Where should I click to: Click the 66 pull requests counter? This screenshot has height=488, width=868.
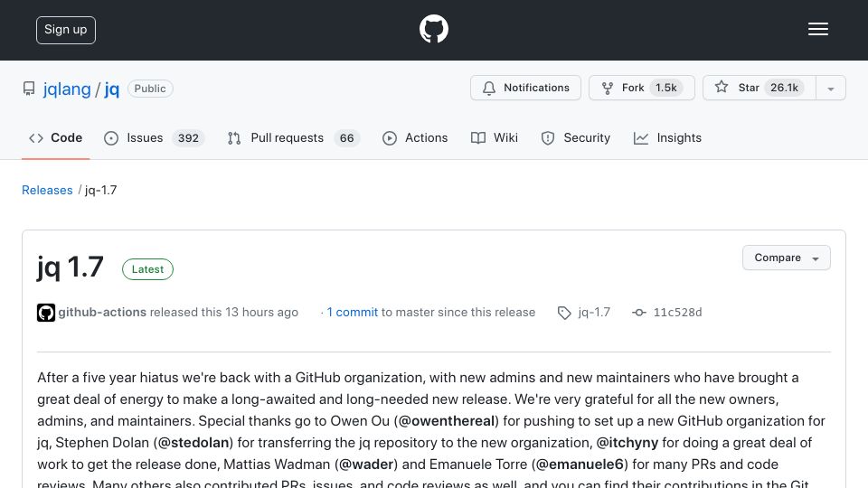[x=347, y=138]
